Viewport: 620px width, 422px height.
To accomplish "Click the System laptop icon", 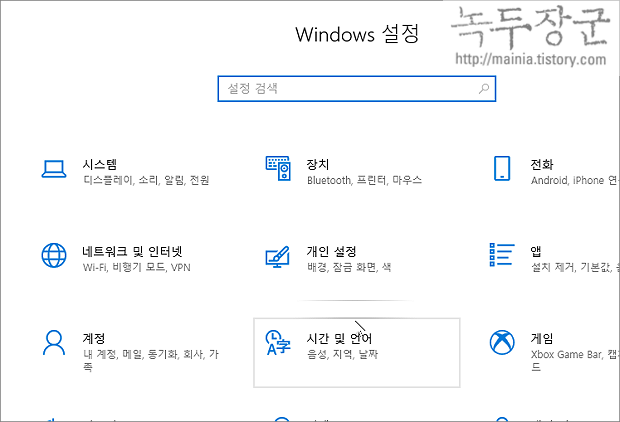I will coord(54,169).
